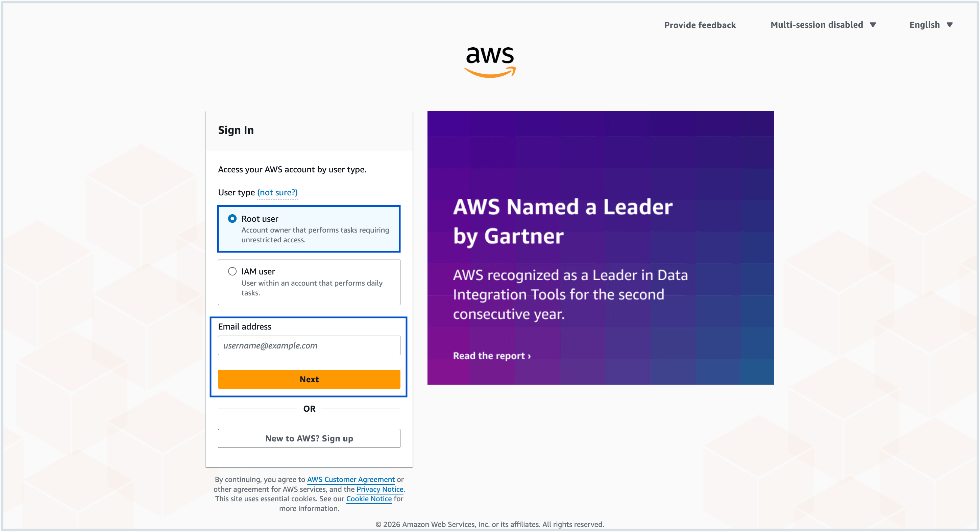This screenshot has height=532, width=980.
Task: Open the Privacy Notice link
Action: 379,489
